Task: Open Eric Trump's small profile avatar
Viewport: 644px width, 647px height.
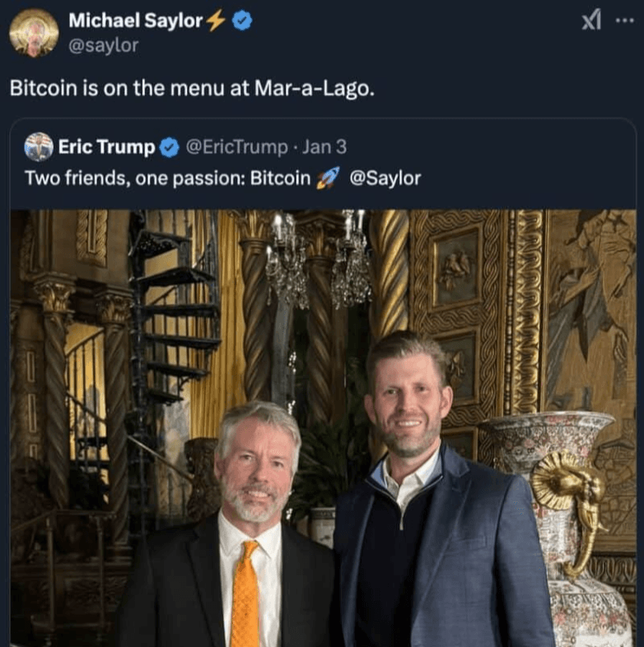Action: [39, 147]
